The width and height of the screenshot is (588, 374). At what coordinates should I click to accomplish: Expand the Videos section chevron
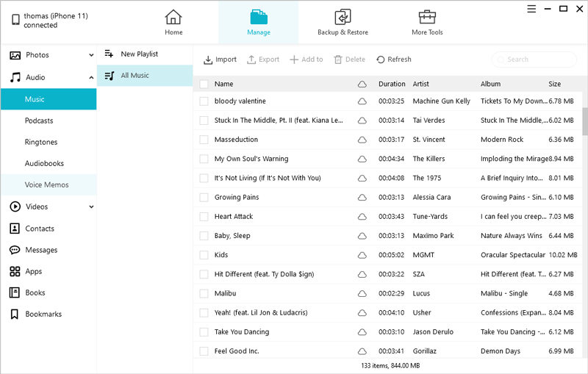click(x=91, y=207)
